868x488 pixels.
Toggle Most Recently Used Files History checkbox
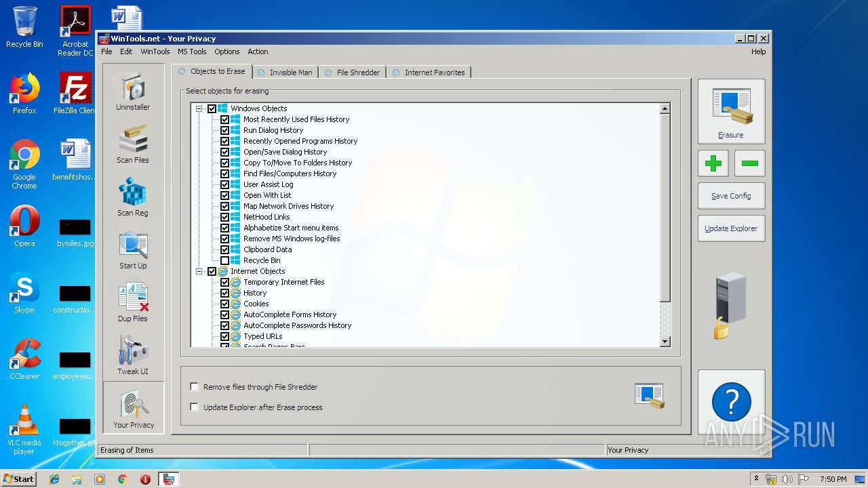(x=224, y=119)
